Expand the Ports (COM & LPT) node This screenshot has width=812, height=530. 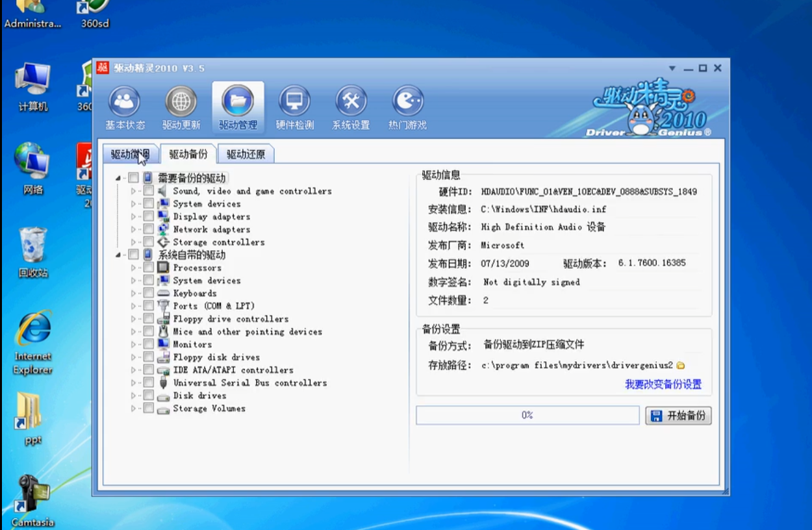(134, 306)
